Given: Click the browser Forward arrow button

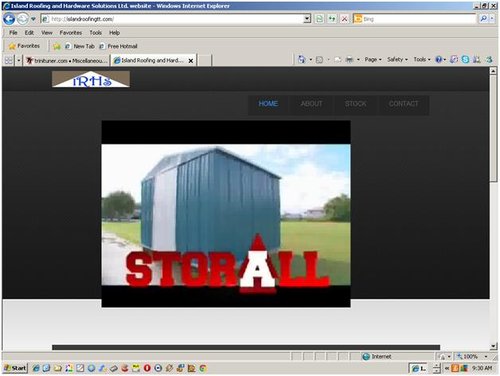Looking at the screenshot, I should (x=22, y=19).
